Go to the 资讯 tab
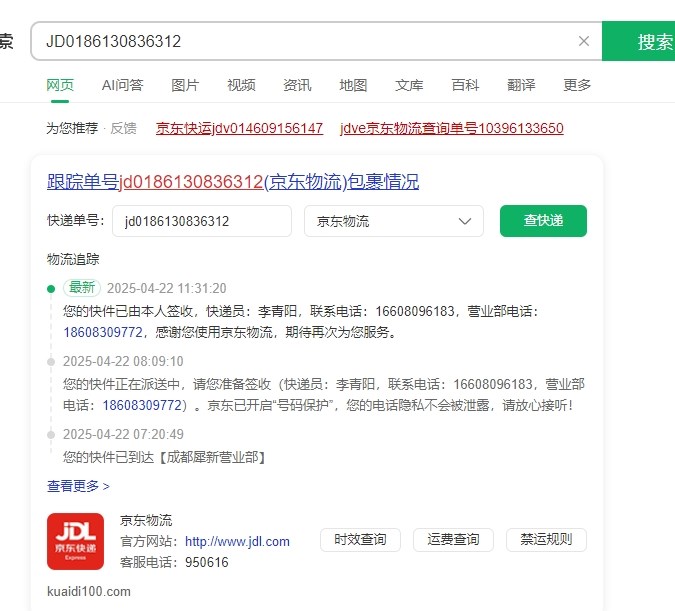675x611 pixels. (x=297, y=85)
